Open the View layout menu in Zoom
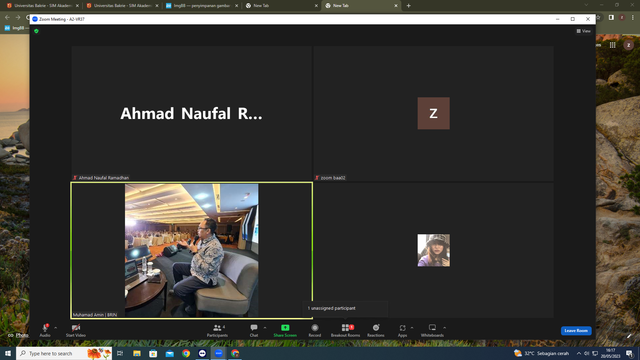 (584, 31)
